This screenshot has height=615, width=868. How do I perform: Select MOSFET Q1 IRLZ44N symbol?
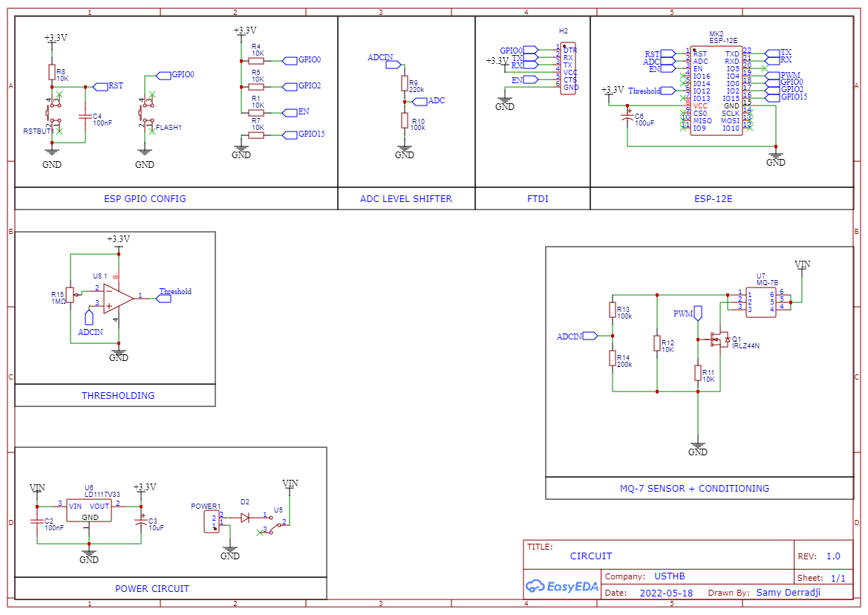click(719, 339)
